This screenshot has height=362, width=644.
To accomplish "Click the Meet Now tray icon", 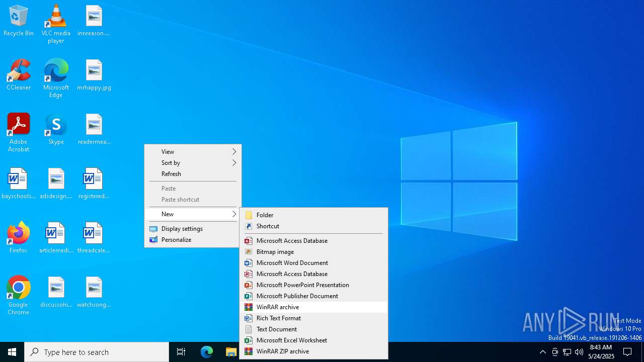I will (x=555, y=352).
